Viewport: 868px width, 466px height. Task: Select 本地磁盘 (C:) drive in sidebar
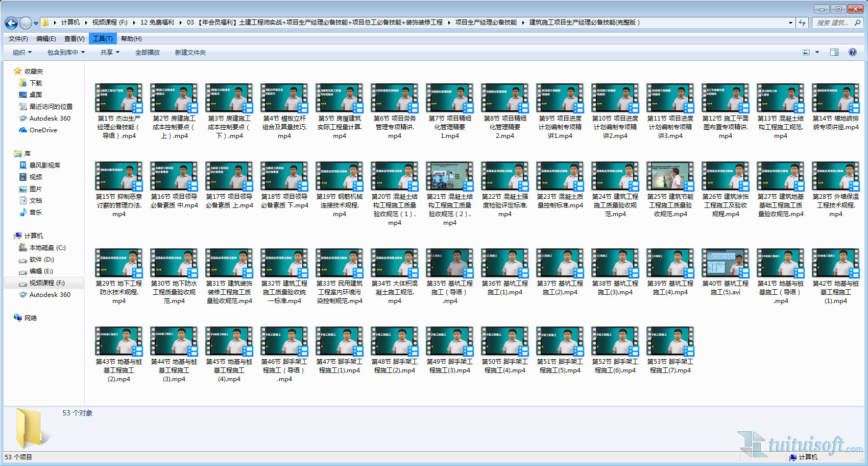(x=47, y=248)
